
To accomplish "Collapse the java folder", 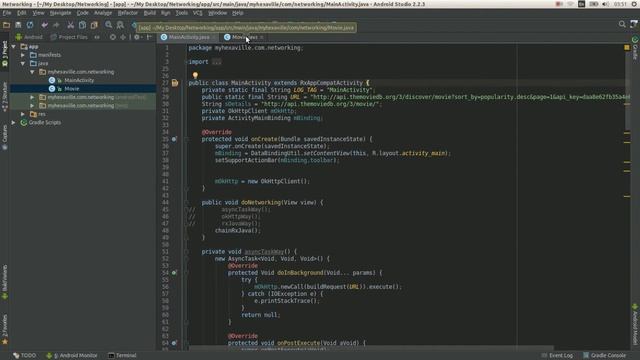I will [23, 63].
